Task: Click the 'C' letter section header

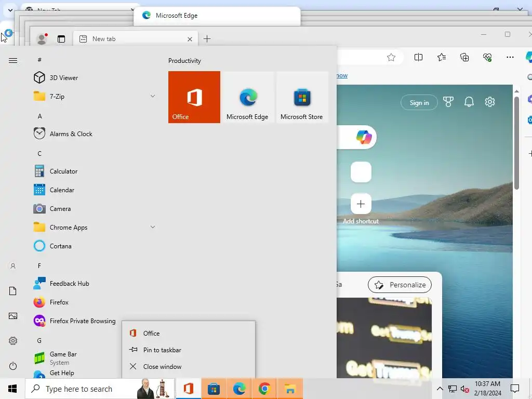Action: pos(39,153)
